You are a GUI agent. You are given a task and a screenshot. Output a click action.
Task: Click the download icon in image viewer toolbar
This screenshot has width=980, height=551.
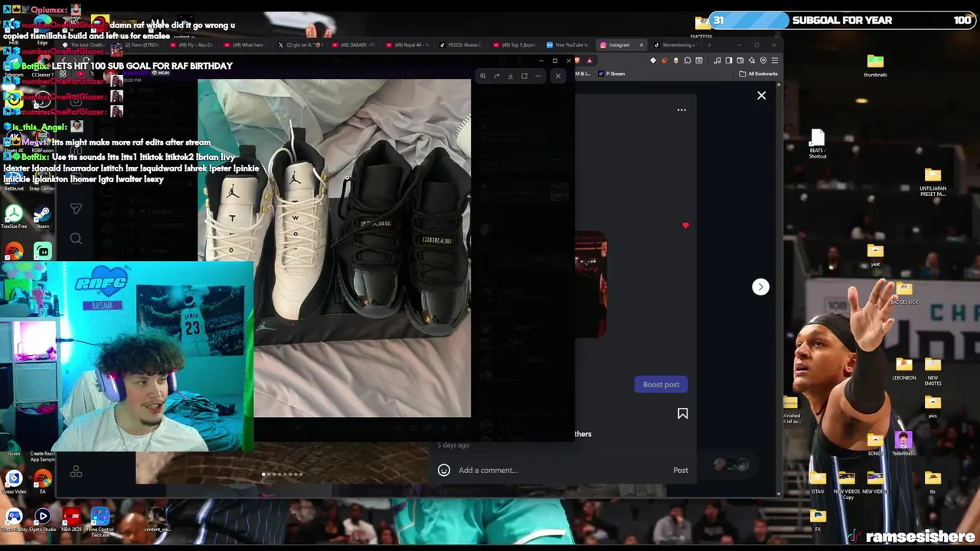tap(510, 76)
